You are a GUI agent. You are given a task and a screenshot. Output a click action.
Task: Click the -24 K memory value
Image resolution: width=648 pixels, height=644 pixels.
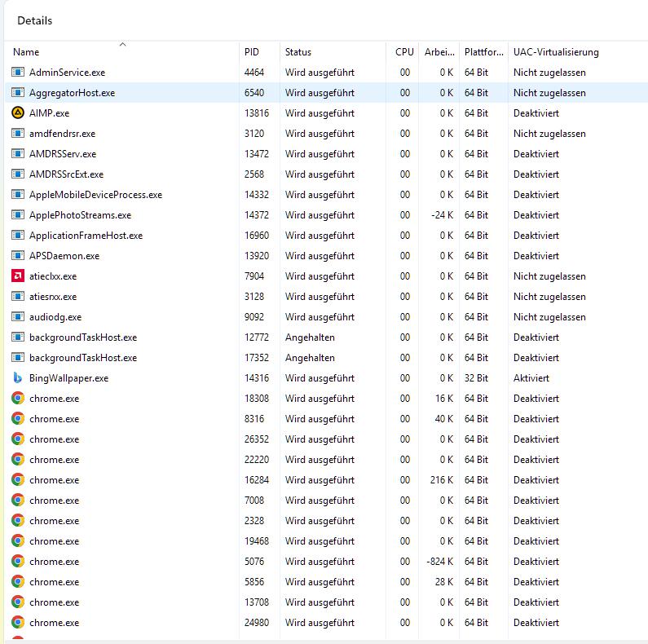click(x=442, y=215)
